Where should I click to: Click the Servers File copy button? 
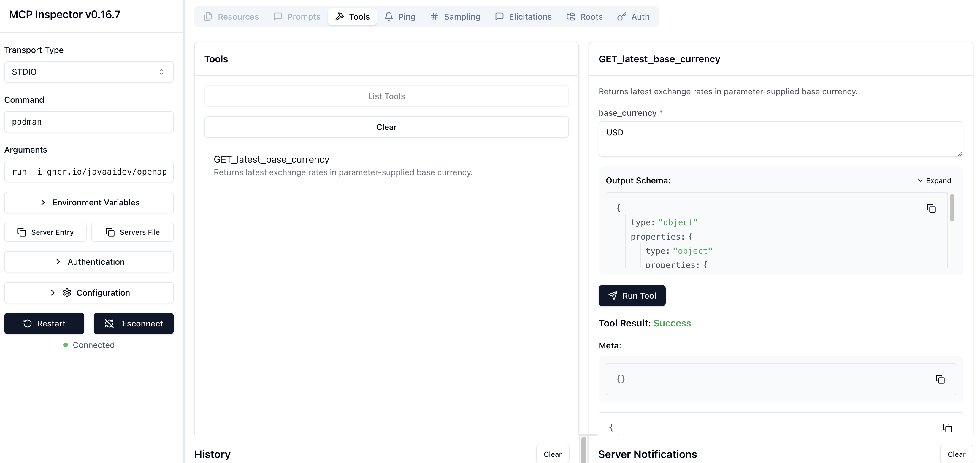[x=132, y=232]
